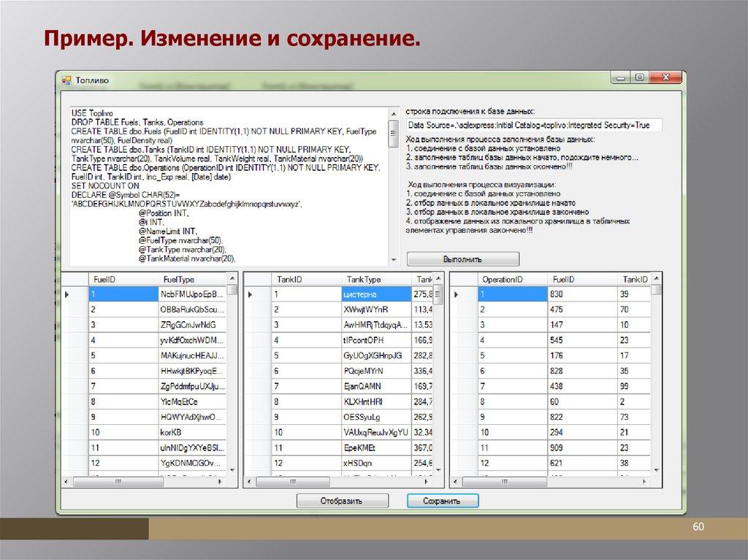Close the Топливо window

click(665, 77)
